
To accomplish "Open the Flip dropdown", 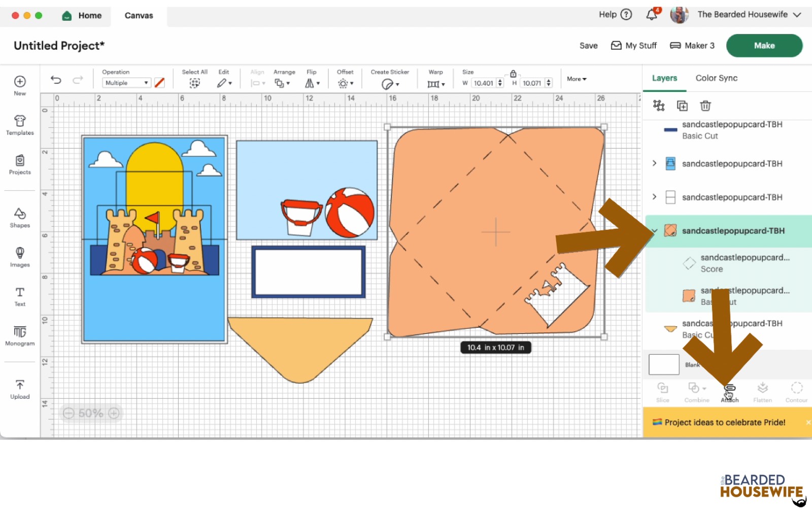I will pos(312,83).
